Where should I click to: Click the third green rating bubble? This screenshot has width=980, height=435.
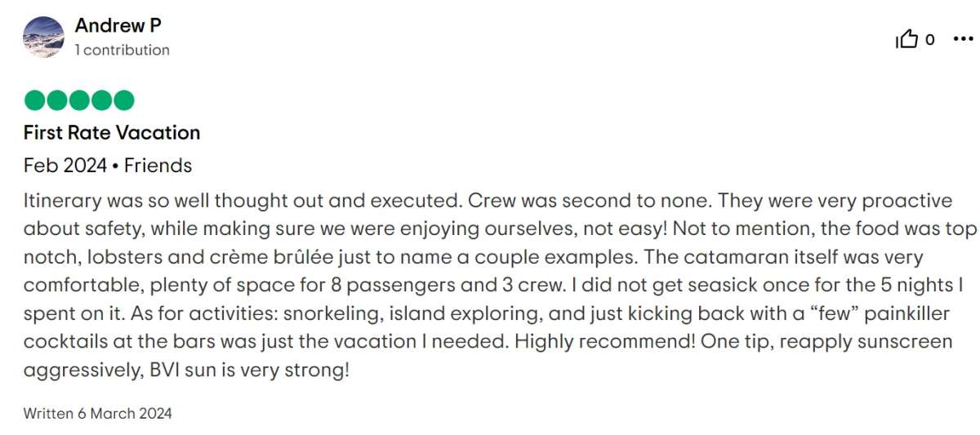[x=79, y=100]
